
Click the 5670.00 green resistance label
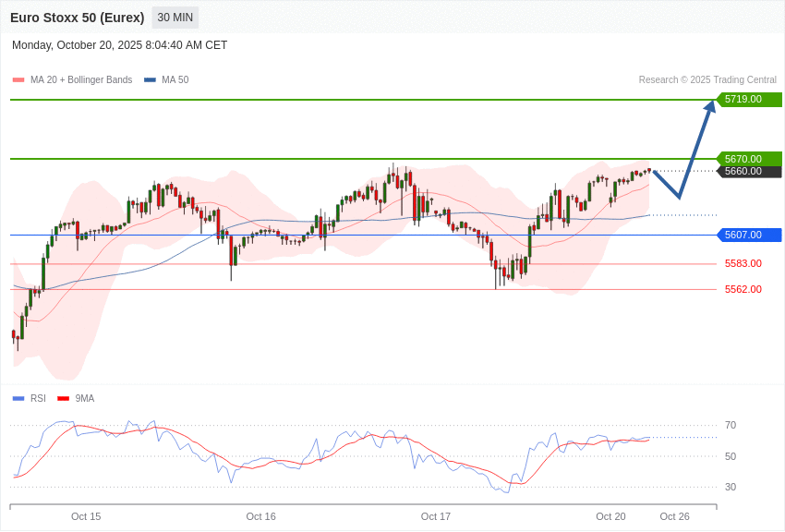pos(749,159)
